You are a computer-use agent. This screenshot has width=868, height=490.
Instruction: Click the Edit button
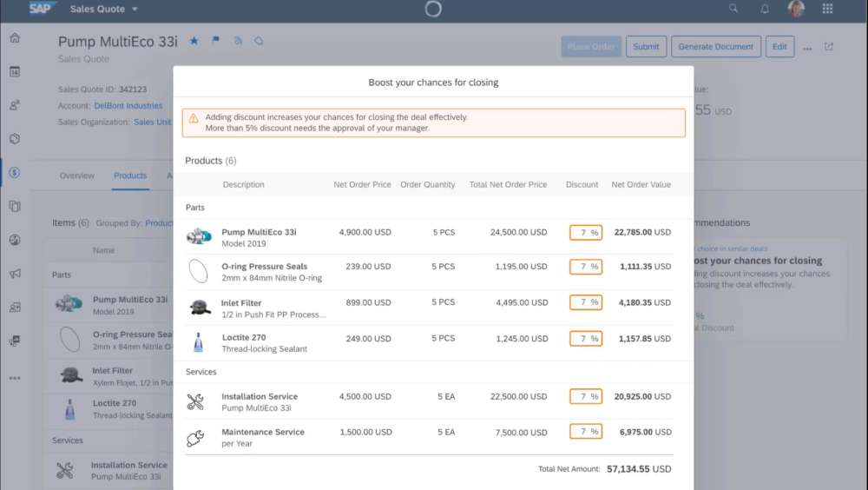[x=779, y=47]
